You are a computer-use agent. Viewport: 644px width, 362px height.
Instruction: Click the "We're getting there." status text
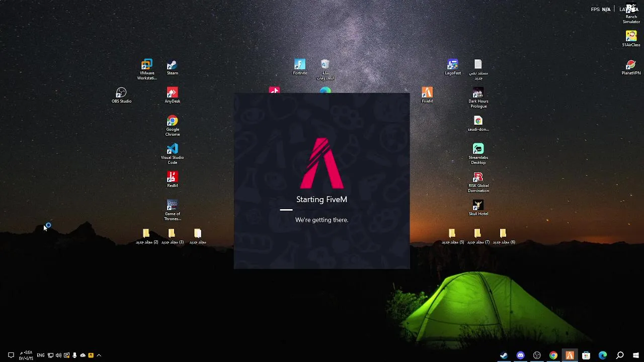(x=321, y=220)
